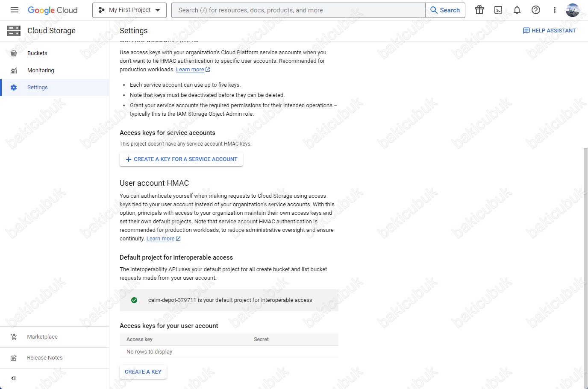This screenshot has height=389, width=588.
Task: Open the My First Project selector dropdown
Action: [129, 10]
